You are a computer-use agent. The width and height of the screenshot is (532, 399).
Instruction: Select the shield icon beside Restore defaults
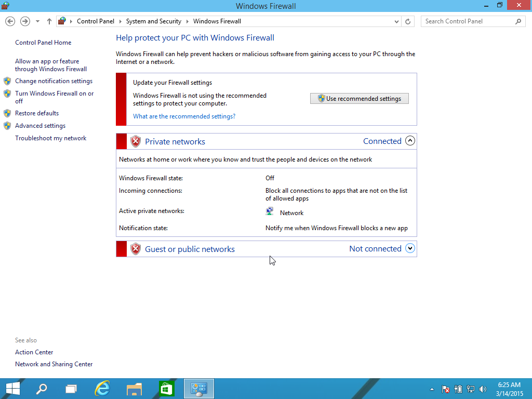point(7,113)
